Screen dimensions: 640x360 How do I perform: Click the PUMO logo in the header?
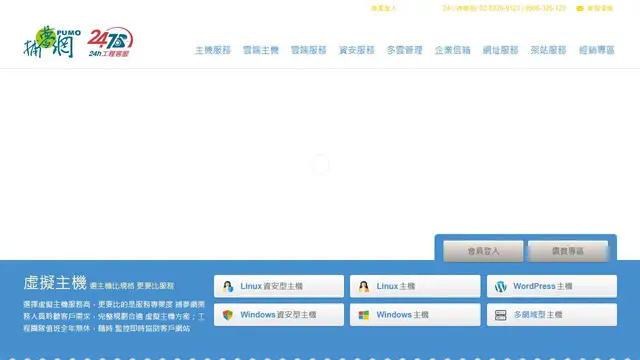click(52, 42)
